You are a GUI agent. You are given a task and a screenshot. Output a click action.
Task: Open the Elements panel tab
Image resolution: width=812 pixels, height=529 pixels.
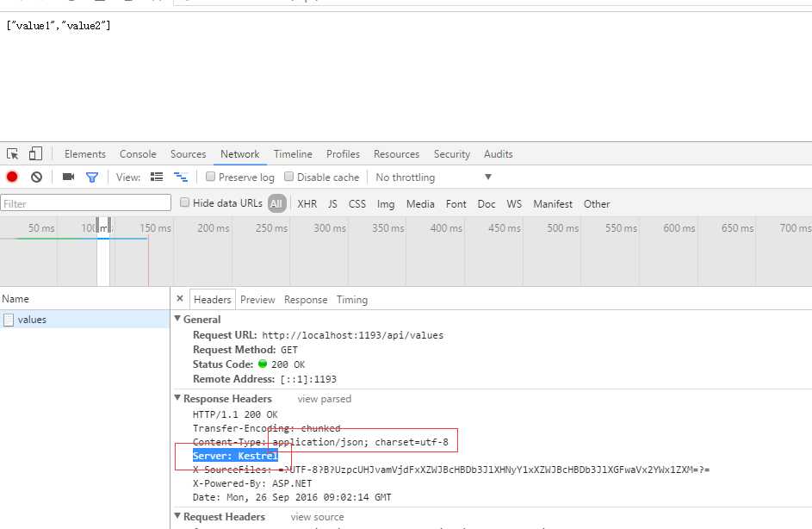pos(85,154)
